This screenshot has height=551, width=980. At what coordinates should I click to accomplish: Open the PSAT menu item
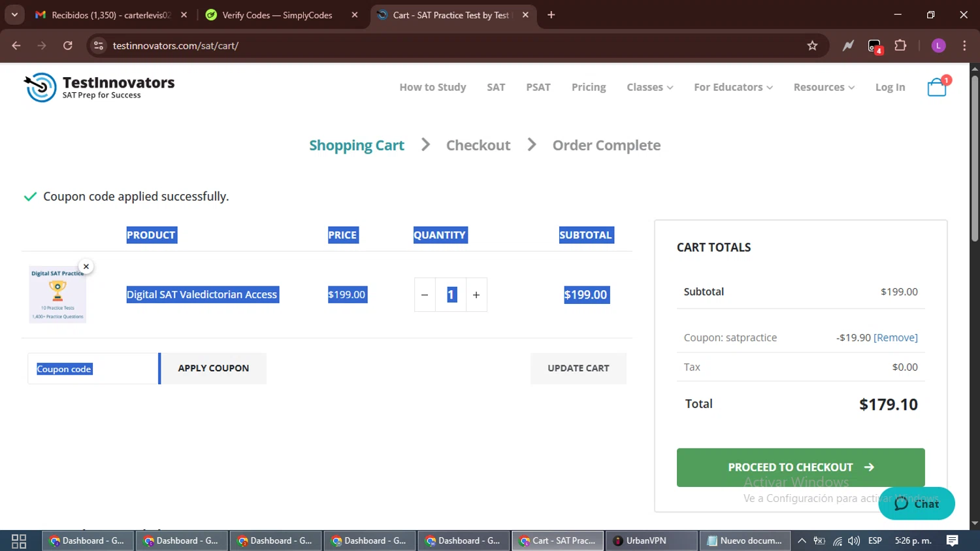(538, 88)
